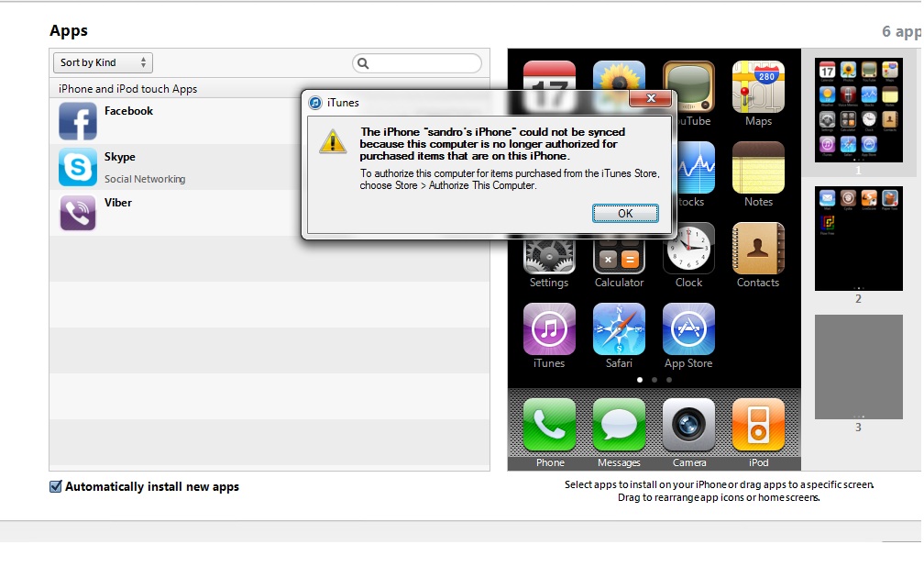Click the Facebook app icon in list

click(78, 121)
